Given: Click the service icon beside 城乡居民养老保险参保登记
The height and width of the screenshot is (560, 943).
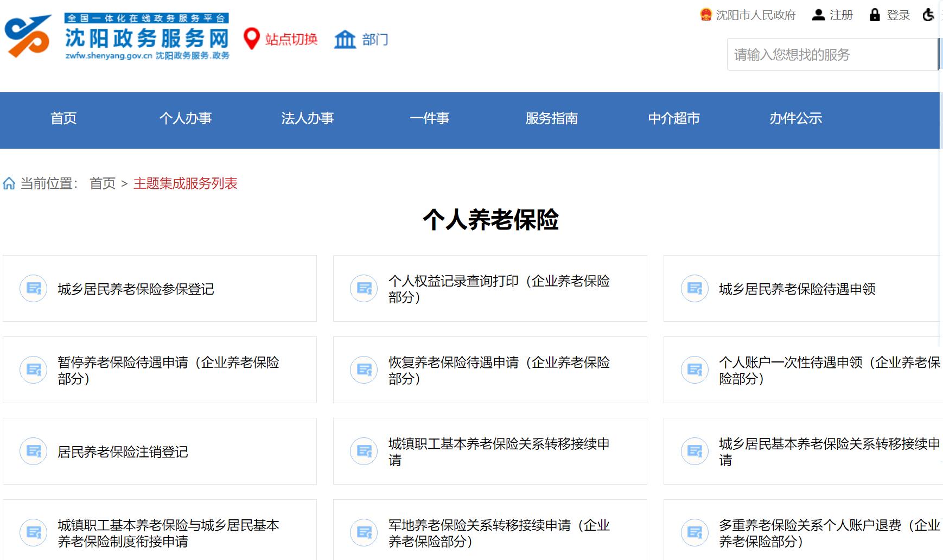Looking at the screenshot, I should (33, 288).
